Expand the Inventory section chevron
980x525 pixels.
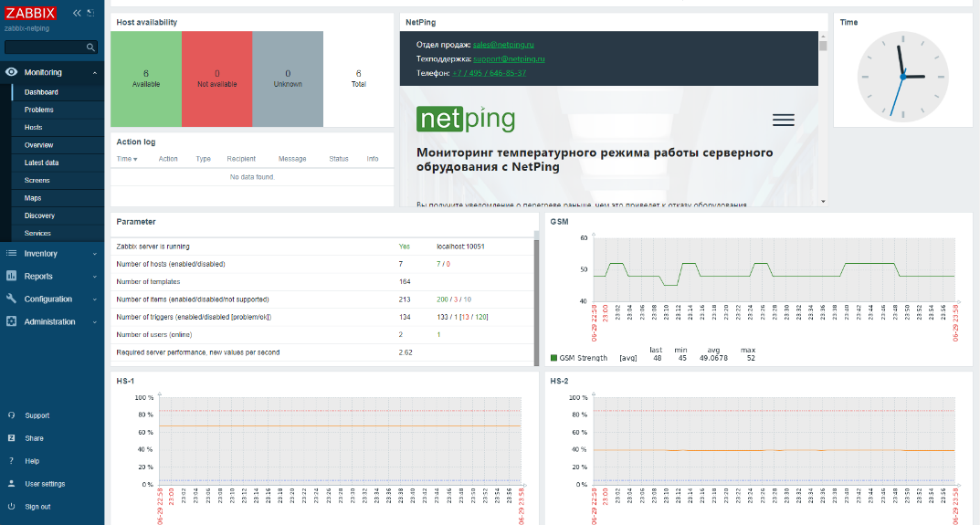coord(95,254)
